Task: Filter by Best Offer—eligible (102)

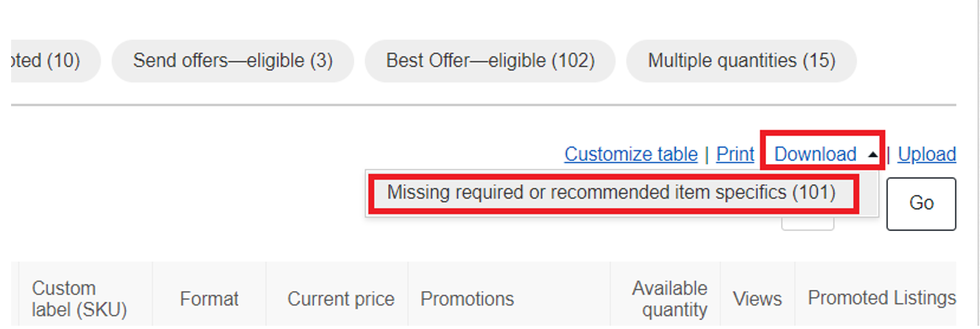Action: [490, 61]
